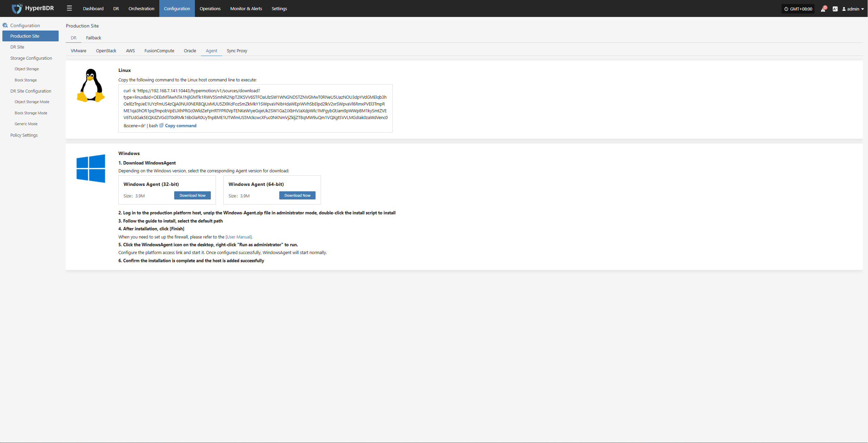The width and height of the screenshot is (868, 443).
Task: Click the Linux section heading
Action: pyautogui.click(x=125, y=70)
